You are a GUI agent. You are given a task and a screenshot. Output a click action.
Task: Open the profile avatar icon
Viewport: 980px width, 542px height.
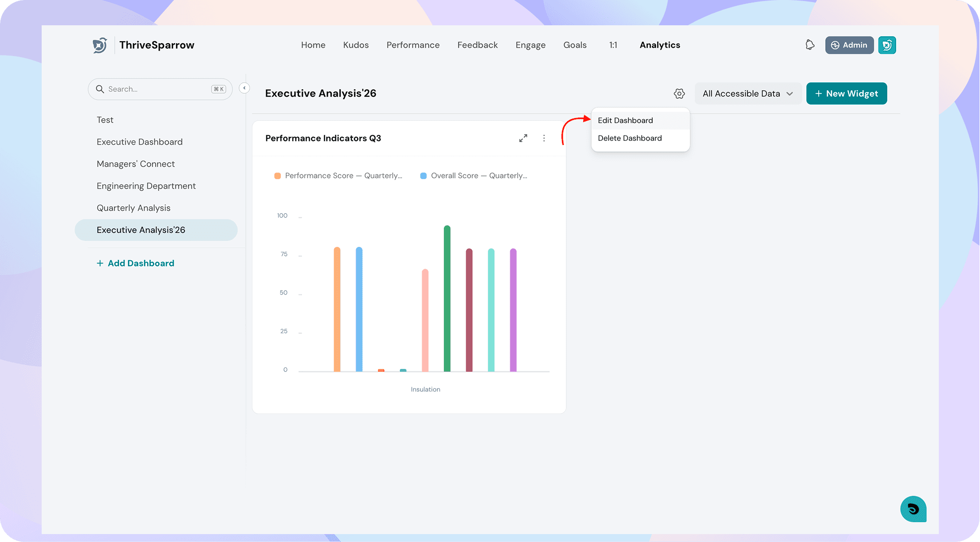(887, 45)
